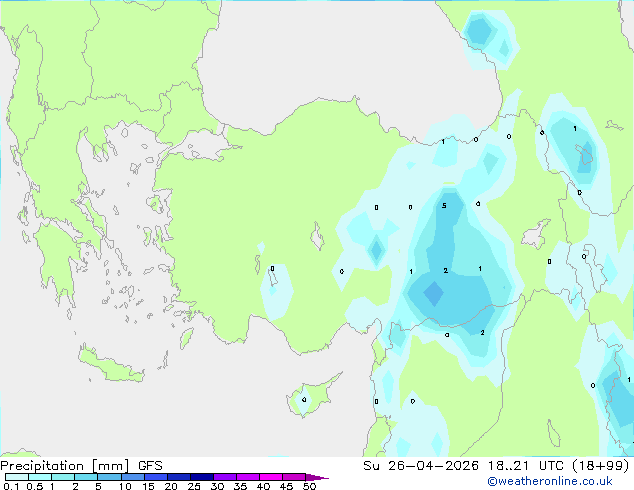The width and height of the screenshot is (634, 490).
Task: Click the 15–20 mm legend swatch
Action: [155, 477]
